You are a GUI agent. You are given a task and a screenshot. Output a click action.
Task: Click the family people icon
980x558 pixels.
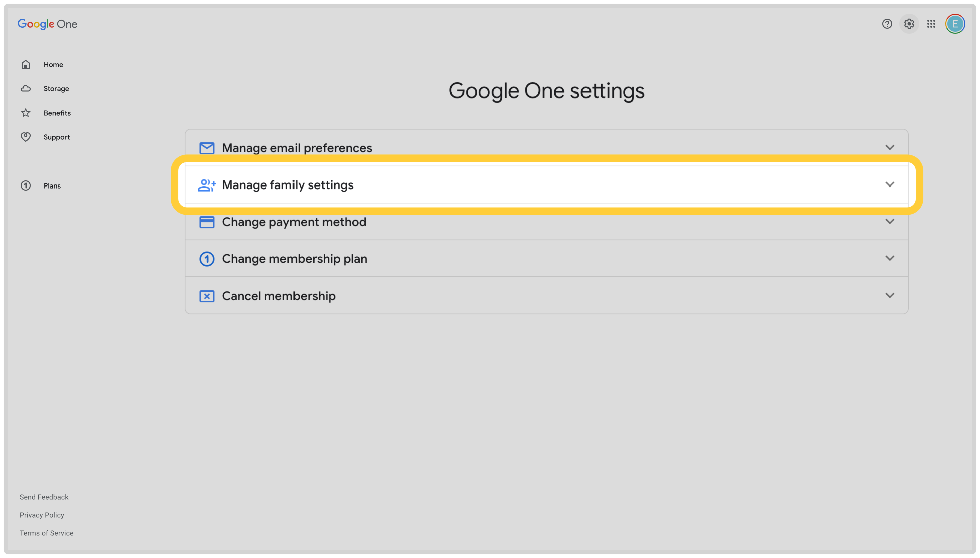207,185
